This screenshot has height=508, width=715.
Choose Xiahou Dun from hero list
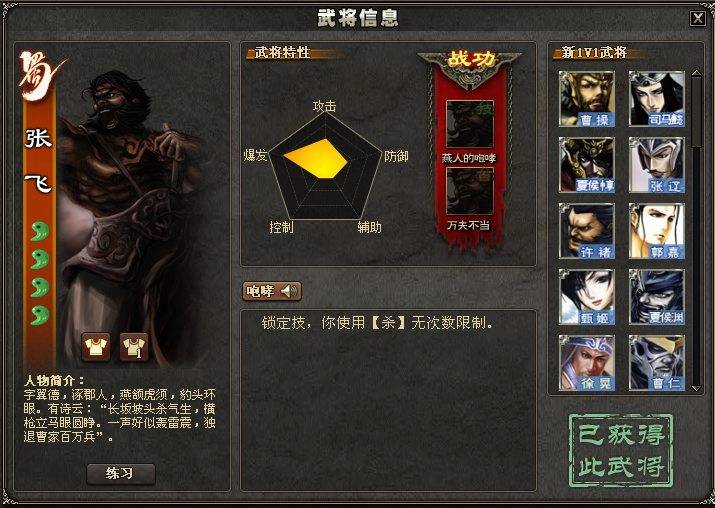[586, 165]
